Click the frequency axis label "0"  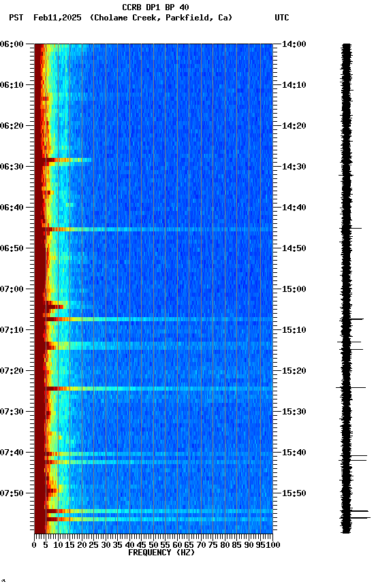[34, 545]
